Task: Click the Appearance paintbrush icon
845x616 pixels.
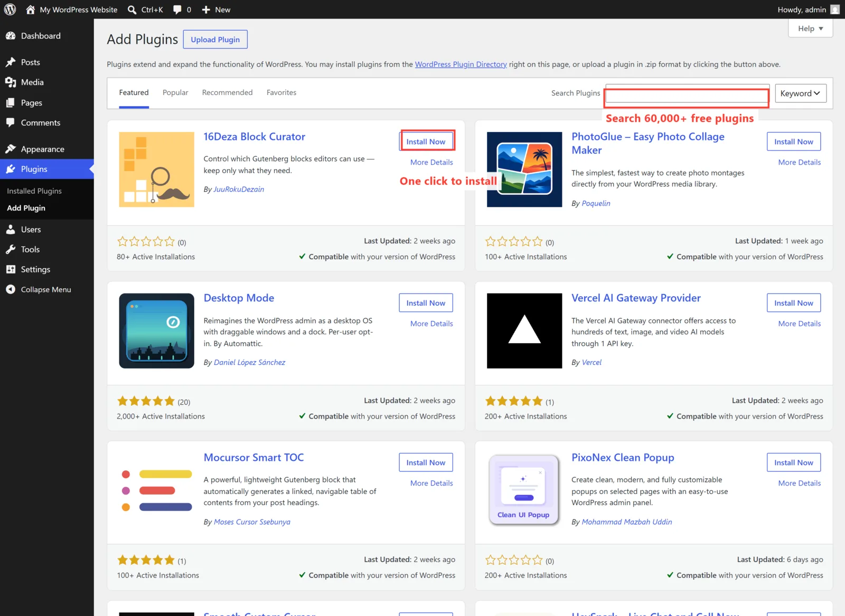Action: [x=11, y=149]
